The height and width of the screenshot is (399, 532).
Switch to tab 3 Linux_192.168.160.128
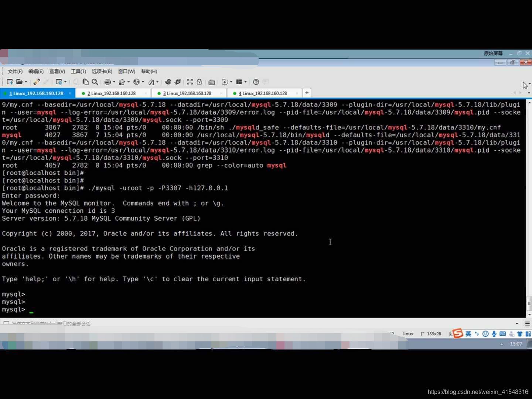click(x=189, y=93)
